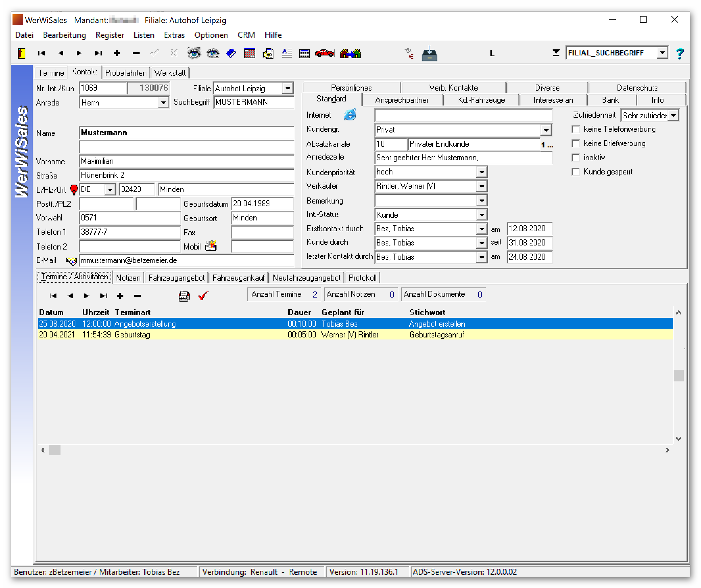Open Internet Explorer icon next to Internet
Viewport: 701px width, 588px height.
coord(350,115)
